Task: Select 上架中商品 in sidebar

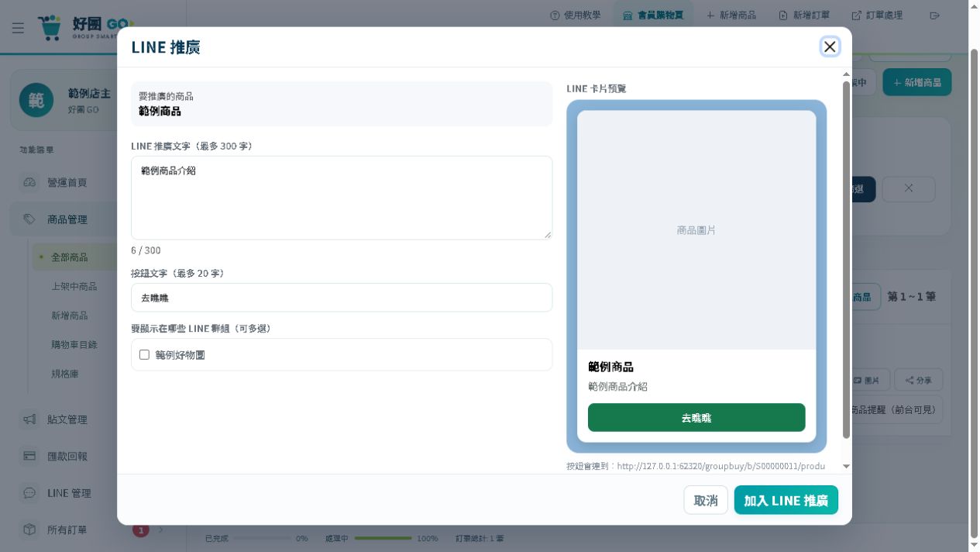Action: pos(74,286)
